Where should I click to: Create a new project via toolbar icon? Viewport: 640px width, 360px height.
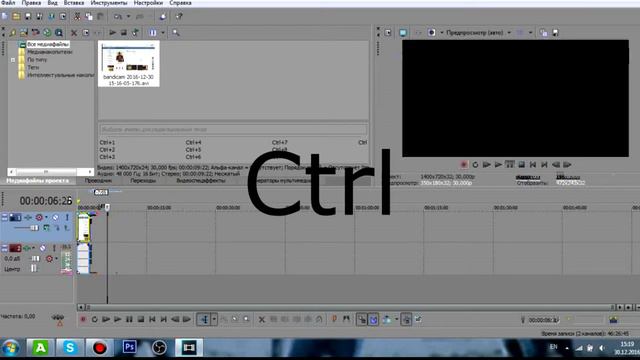tap(5, 16)
